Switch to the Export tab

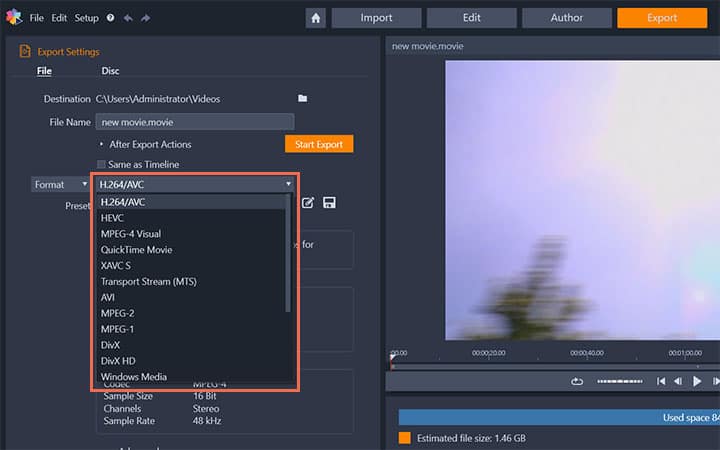[662, 18]
